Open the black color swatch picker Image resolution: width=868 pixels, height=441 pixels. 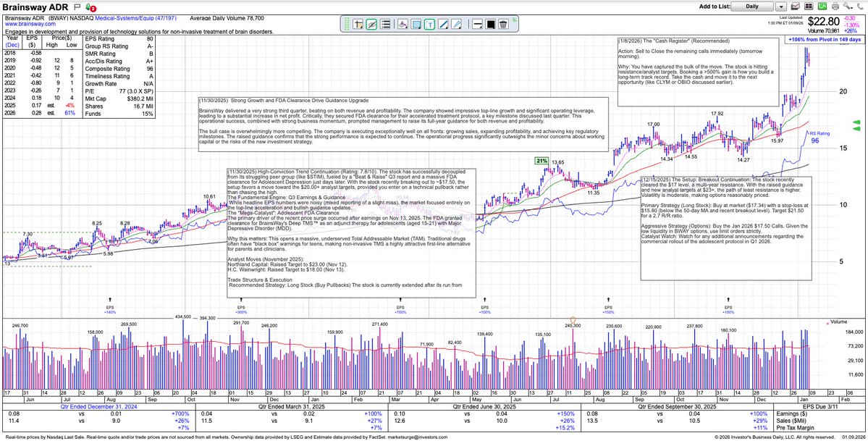pos(490,24)
